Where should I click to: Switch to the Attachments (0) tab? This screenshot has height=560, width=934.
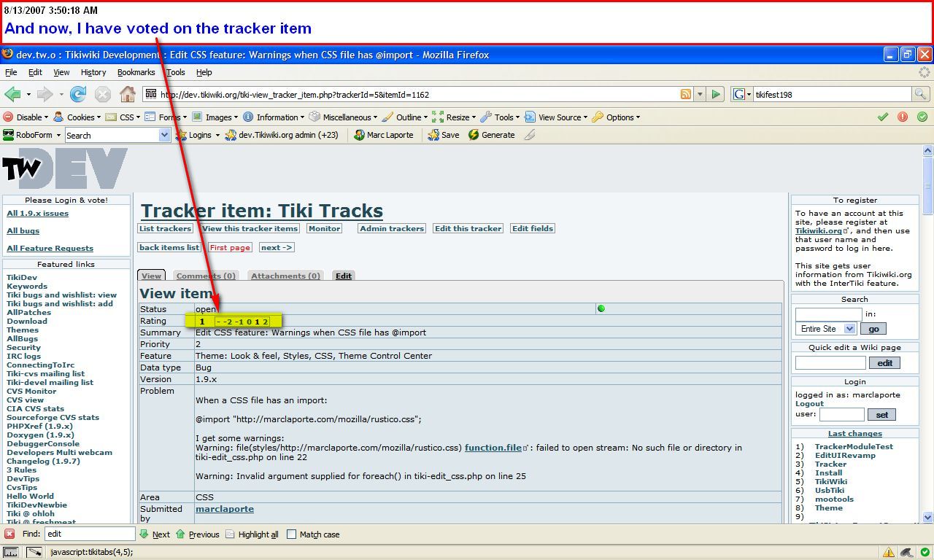285,276
